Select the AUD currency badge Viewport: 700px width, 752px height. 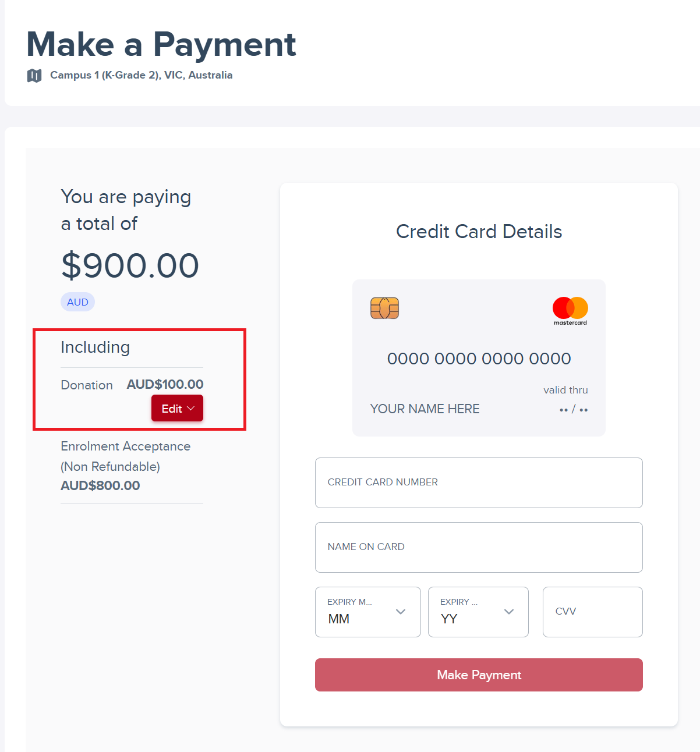(x=77, y=301)
